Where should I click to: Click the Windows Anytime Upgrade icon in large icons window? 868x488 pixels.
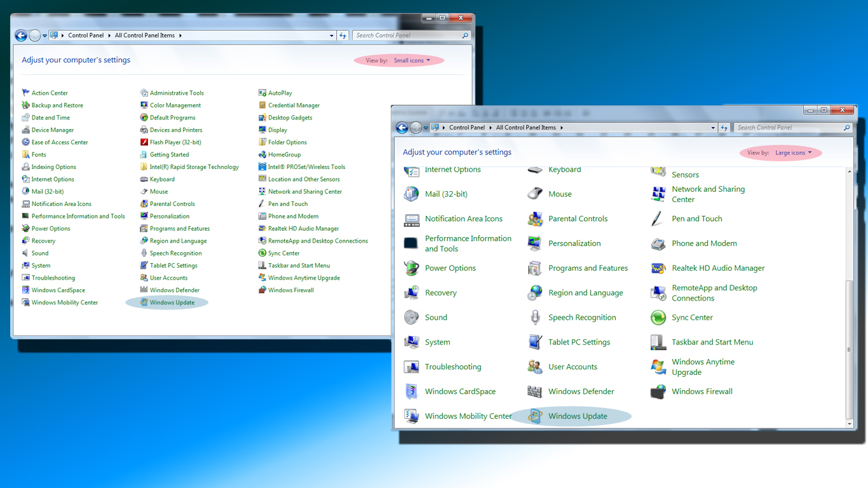(x=658, y=367)
